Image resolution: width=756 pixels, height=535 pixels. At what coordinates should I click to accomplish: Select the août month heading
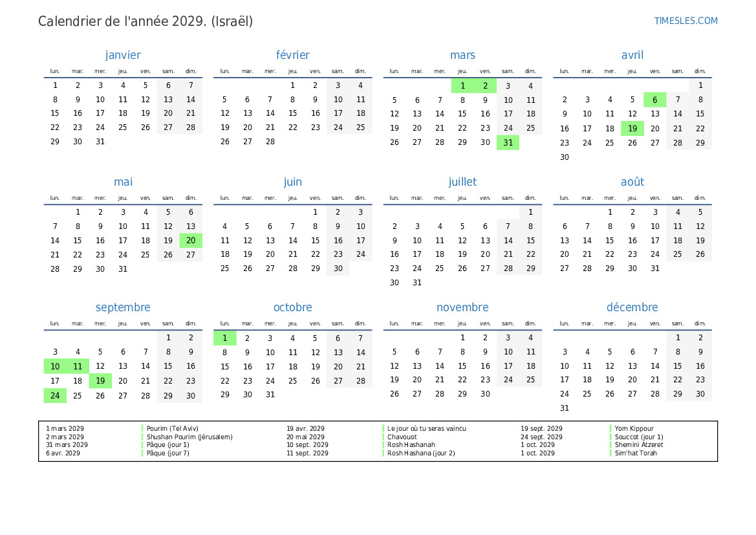[632, 182]
